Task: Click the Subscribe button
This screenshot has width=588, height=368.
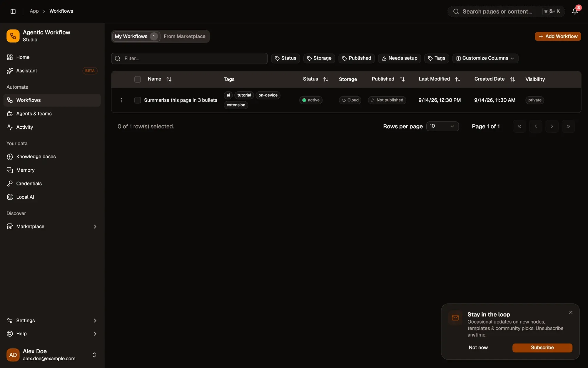Action: pos(542,348)
